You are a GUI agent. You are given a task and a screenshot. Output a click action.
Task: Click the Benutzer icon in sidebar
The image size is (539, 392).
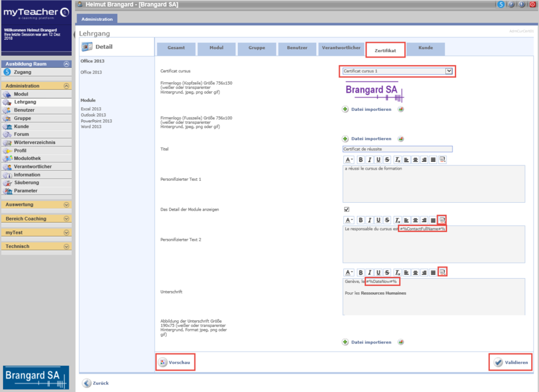click(x=7, y=110)
